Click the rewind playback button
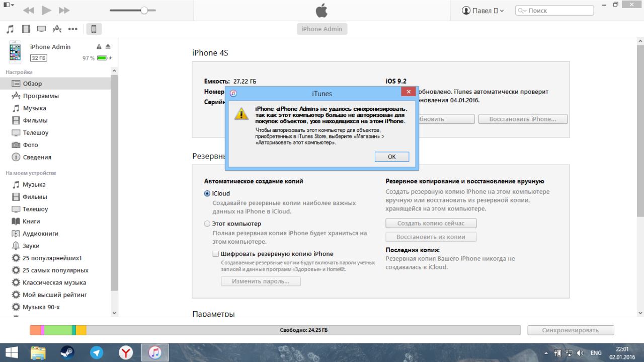 29,10
